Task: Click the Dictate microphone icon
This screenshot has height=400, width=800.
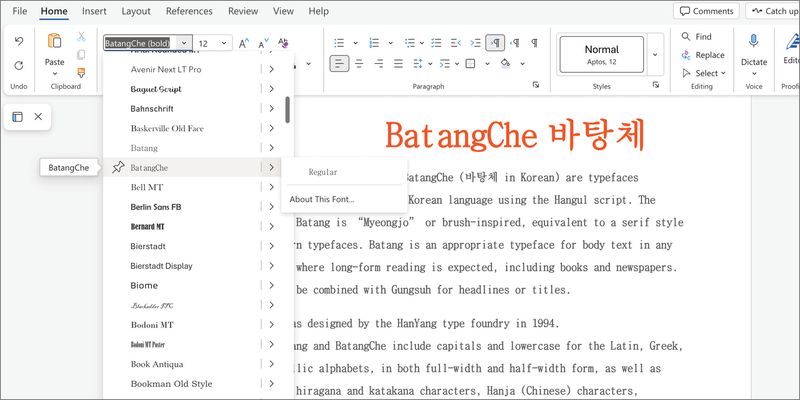Action: tap(754, 41)
